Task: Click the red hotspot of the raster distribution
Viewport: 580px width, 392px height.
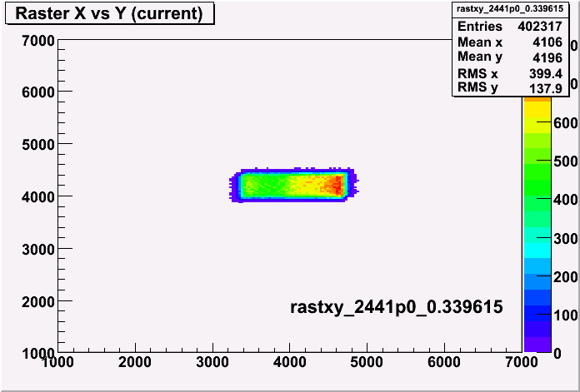Action: point(336,185)
